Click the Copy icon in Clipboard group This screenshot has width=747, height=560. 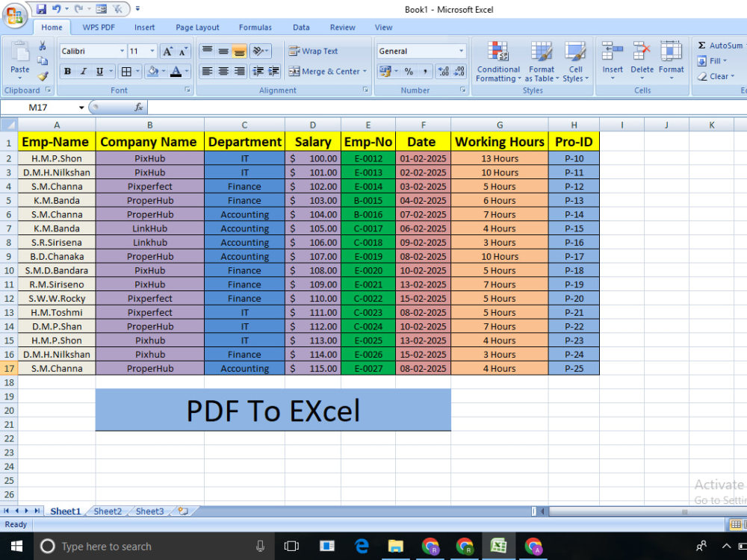[43, 60]
